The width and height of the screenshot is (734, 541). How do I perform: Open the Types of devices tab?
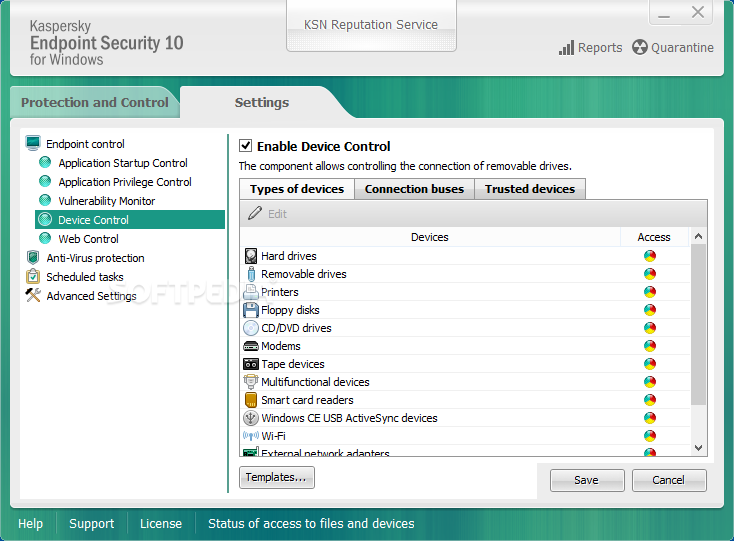coord(297,189)
